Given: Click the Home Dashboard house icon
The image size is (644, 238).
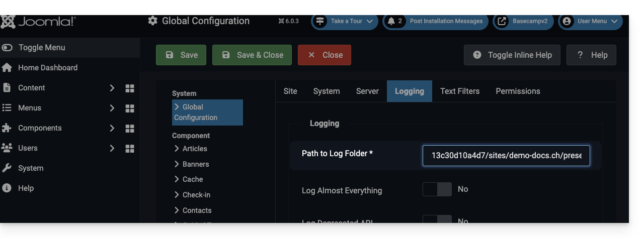Looking at the screenshot, I should pyautogui.click(x=7, y=68).
